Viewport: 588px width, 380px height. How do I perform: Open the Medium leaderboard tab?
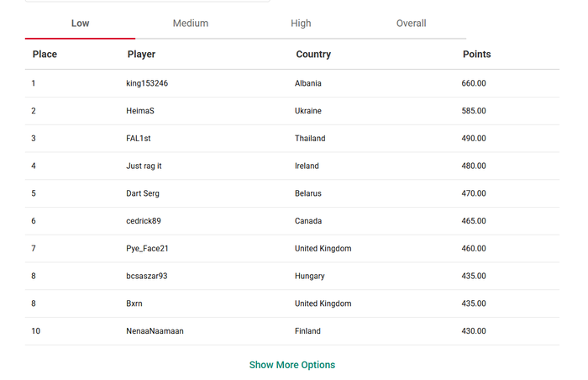[191, 24]
